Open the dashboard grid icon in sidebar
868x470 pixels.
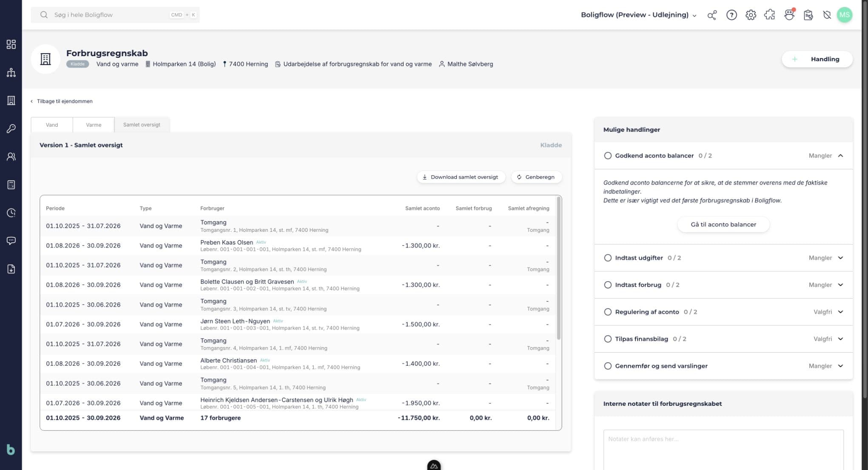click(x=11, y=44)
